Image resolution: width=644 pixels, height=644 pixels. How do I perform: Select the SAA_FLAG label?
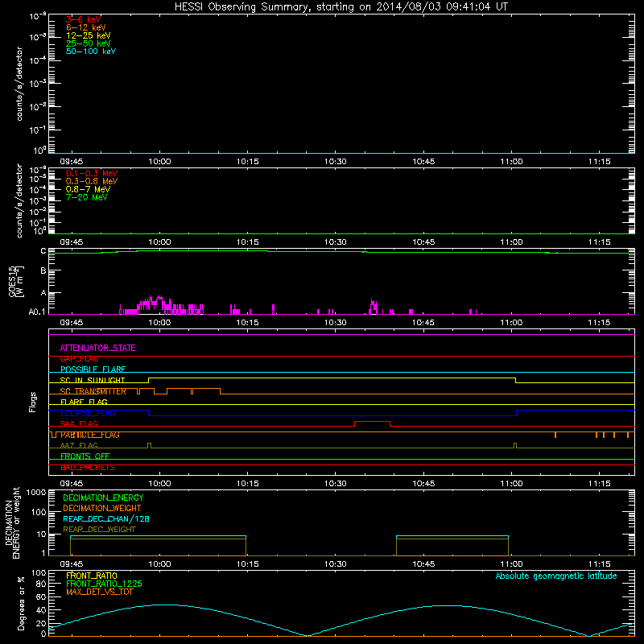coord(79,424)
